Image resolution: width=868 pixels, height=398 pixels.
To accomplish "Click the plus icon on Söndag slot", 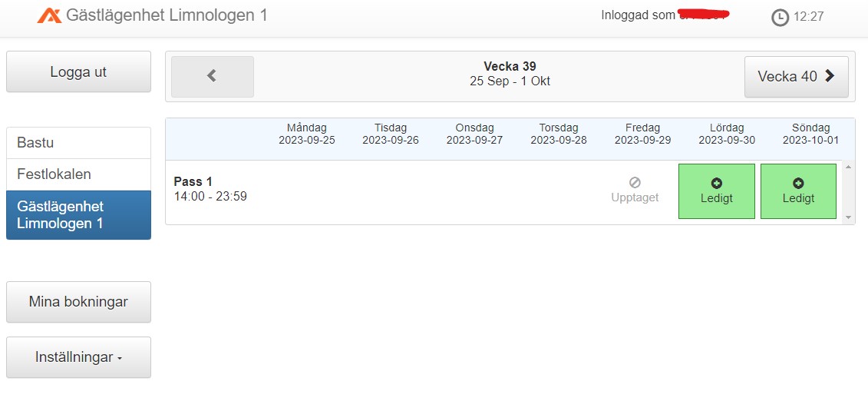I will 798,184.
